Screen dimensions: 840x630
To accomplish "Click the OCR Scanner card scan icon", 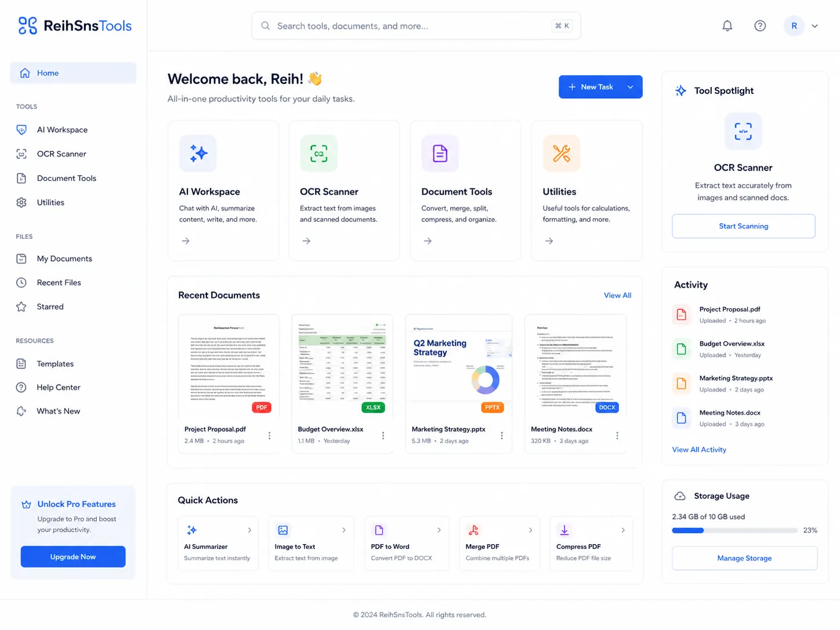I will 318,153.
